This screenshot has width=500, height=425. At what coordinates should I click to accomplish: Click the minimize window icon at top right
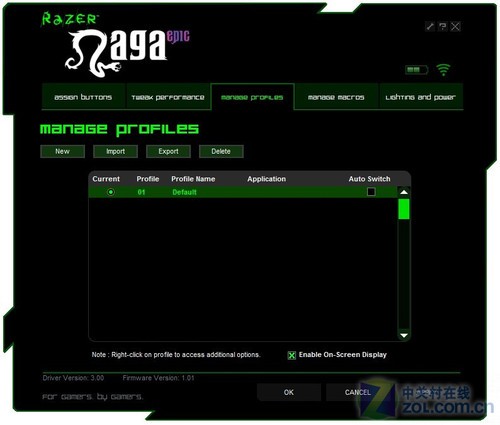pyautogui.click(x=430, y=26)
